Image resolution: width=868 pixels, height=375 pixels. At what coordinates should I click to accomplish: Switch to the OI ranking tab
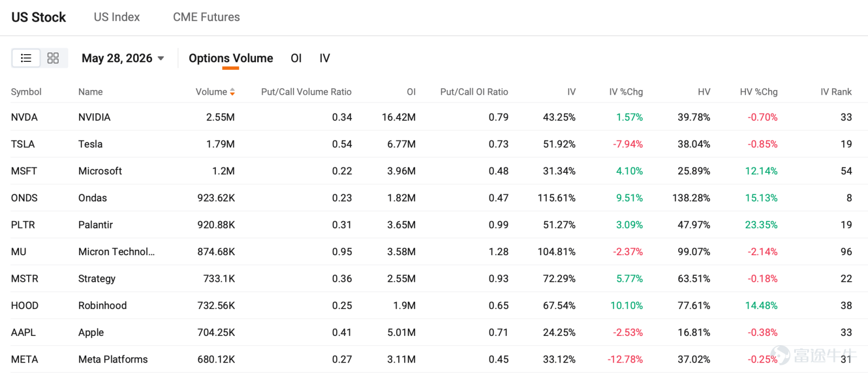[x=296, y=58]
